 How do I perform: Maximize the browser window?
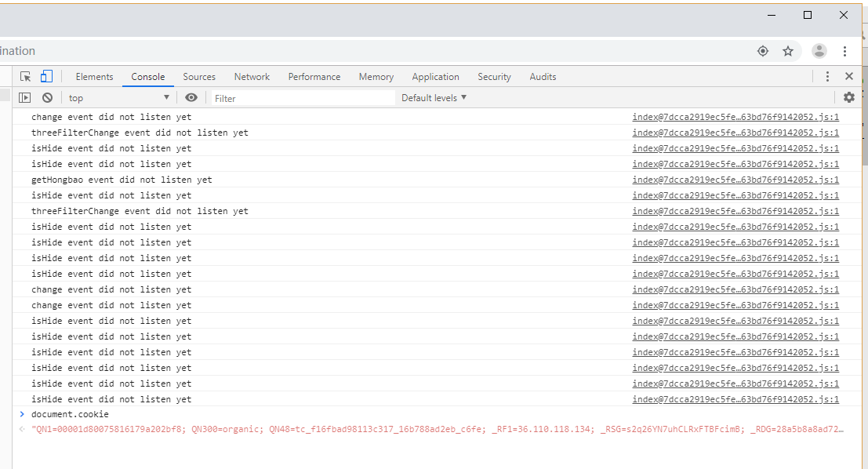tap(808, 15)
